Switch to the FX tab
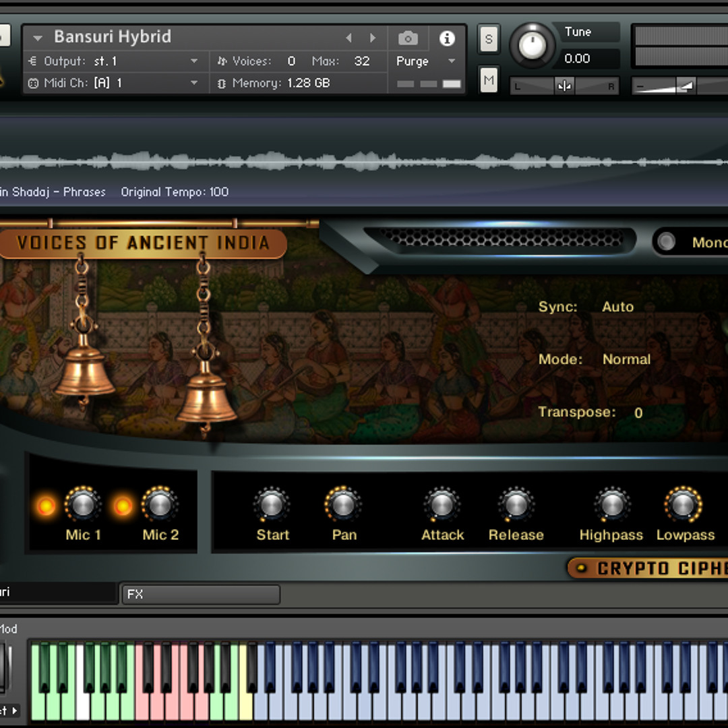Screen dimensions: 728x728 pos(200,595)
